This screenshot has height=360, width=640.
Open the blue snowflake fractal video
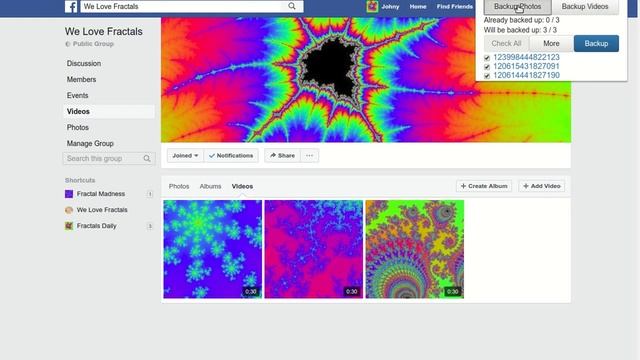pos(213,249)
